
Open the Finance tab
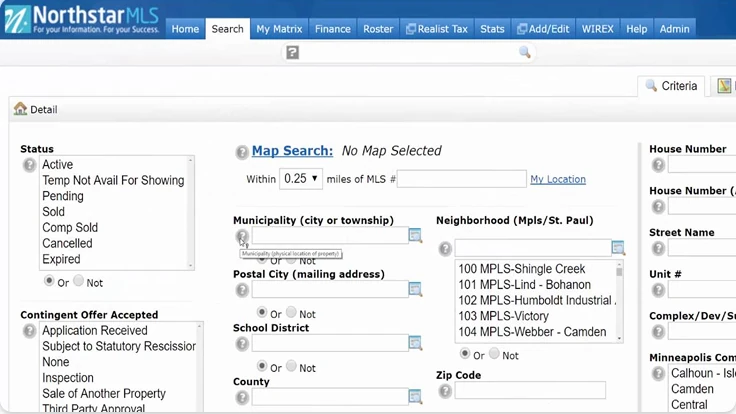(333, 29)
